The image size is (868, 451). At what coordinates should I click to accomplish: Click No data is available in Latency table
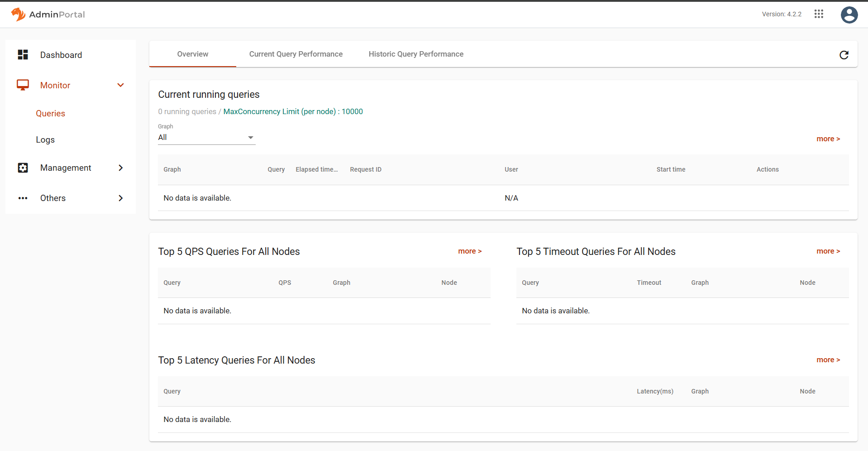(197, 420)
